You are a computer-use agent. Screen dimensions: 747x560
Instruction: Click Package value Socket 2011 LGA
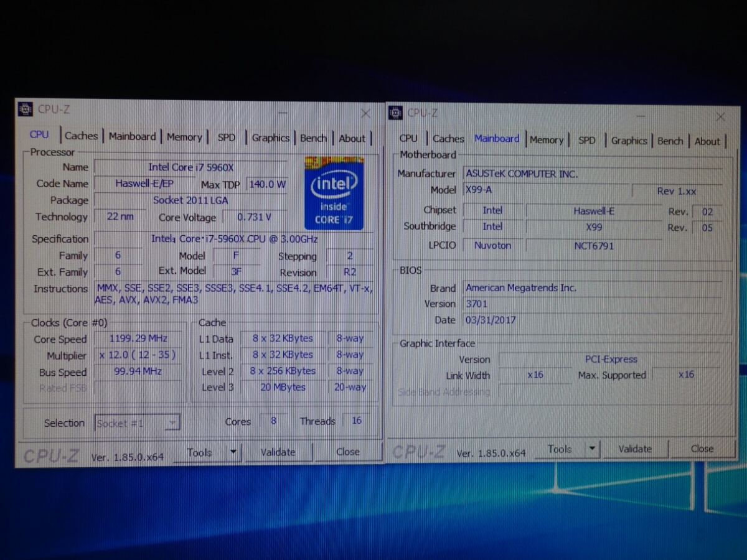190,200
